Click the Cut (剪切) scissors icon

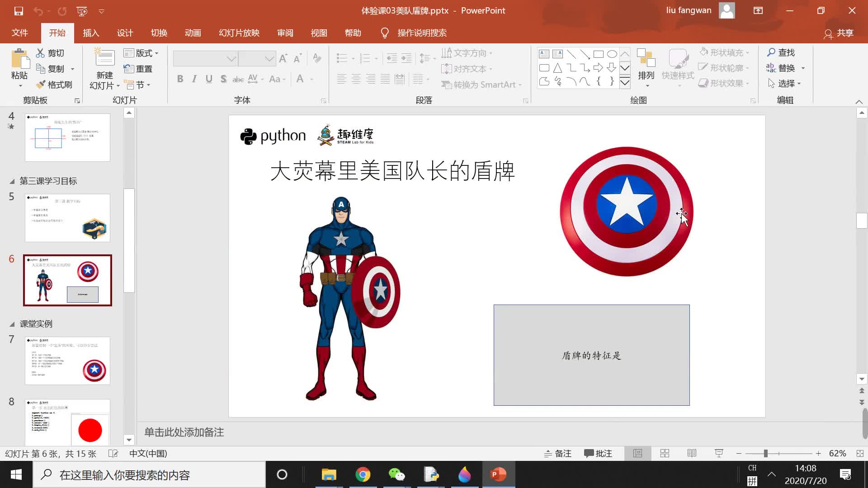pos(41,53)
